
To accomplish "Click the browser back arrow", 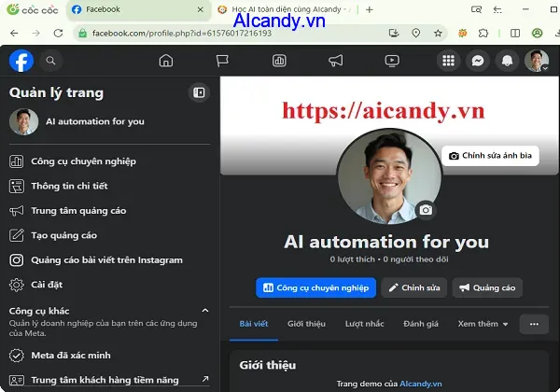I will pyautogui.click(x=14, y=34).
